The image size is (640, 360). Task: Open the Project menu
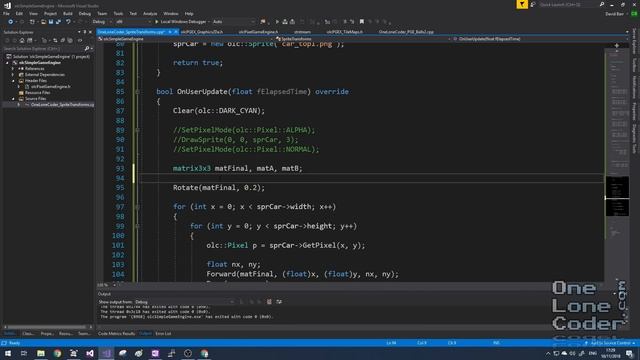[50, 13]
